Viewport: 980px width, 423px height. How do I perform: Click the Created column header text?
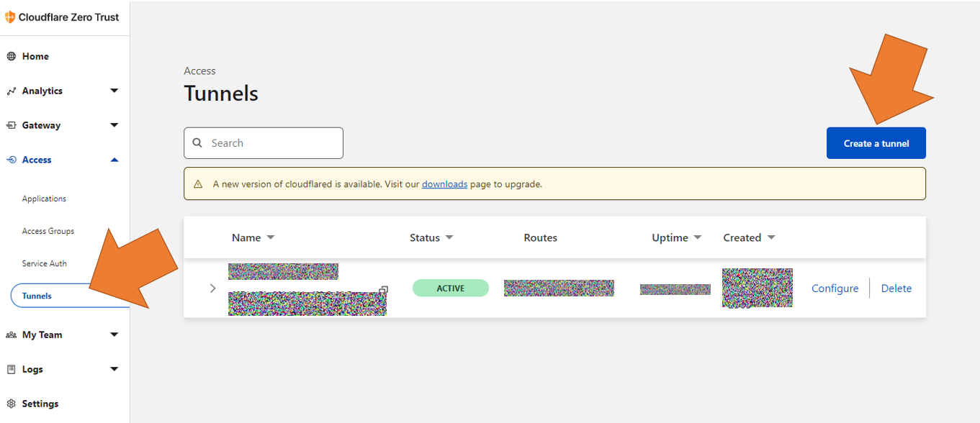click(x=742, y=238)
